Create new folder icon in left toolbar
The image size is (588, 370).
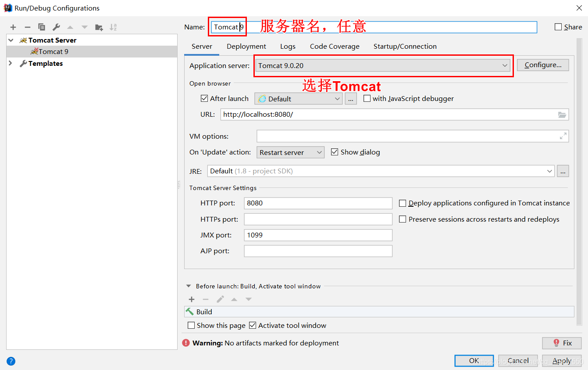point(99,27)
